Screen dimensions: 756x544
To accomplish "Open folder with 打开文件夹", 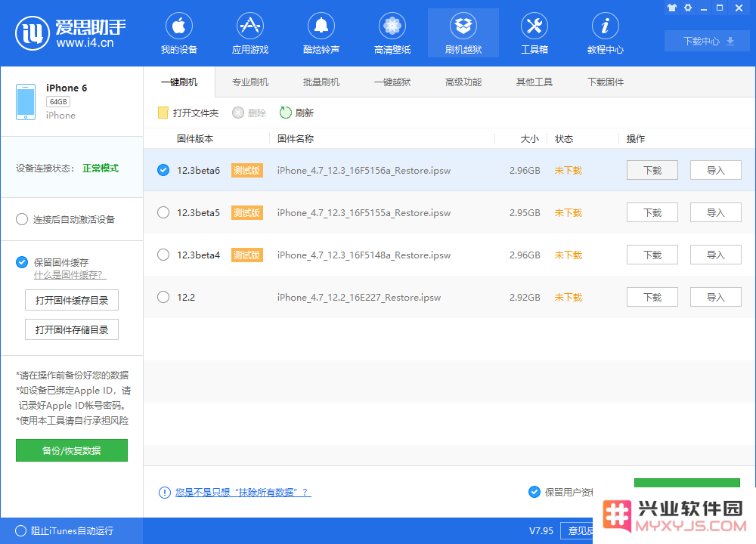I will (x=188, y=113).
